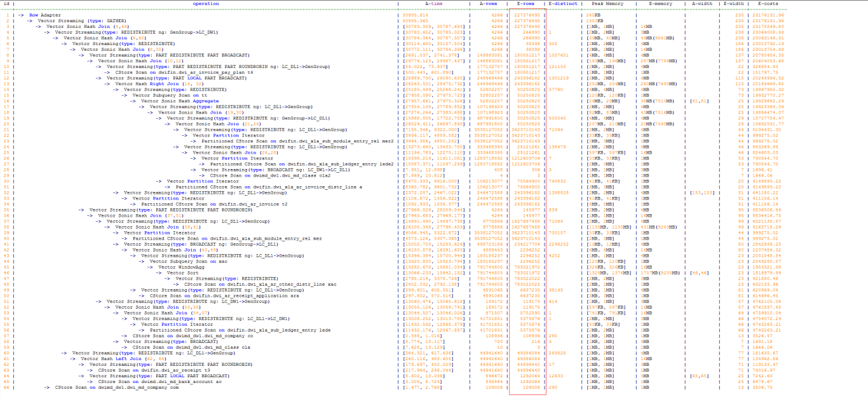Click E-distinct value 500045
This screenshot has width=868, height=397.
coord(558,118)
